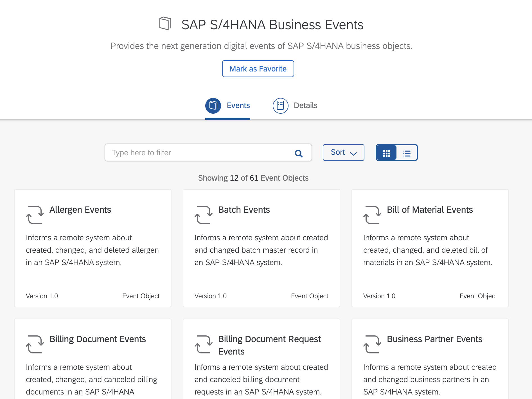Click the package icon beside the page title
The image size is (532, 399).
point(165,23)
